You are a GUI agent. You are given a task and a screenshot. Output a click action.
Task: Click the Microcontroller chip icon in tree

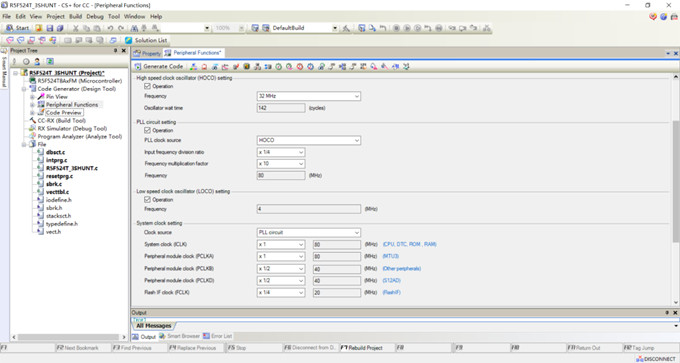pyautogui.click(x=33, y=81)
